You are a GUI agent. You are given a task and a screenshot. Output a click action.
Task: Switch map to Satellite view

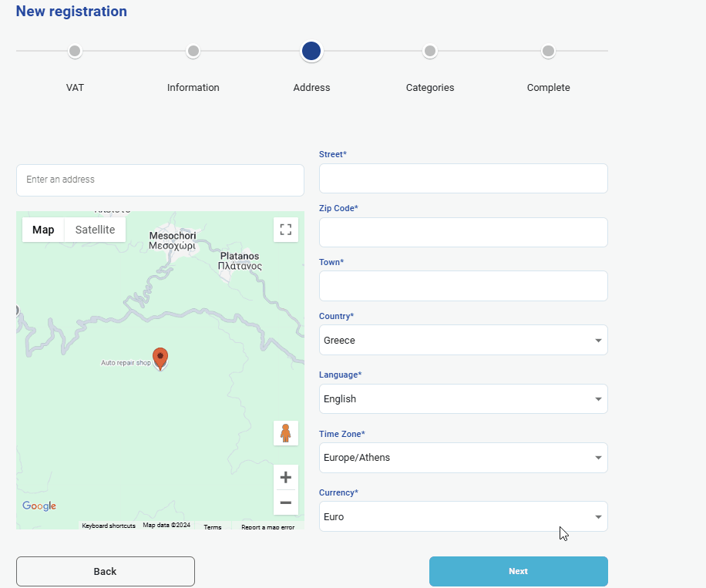coord(95,230)
